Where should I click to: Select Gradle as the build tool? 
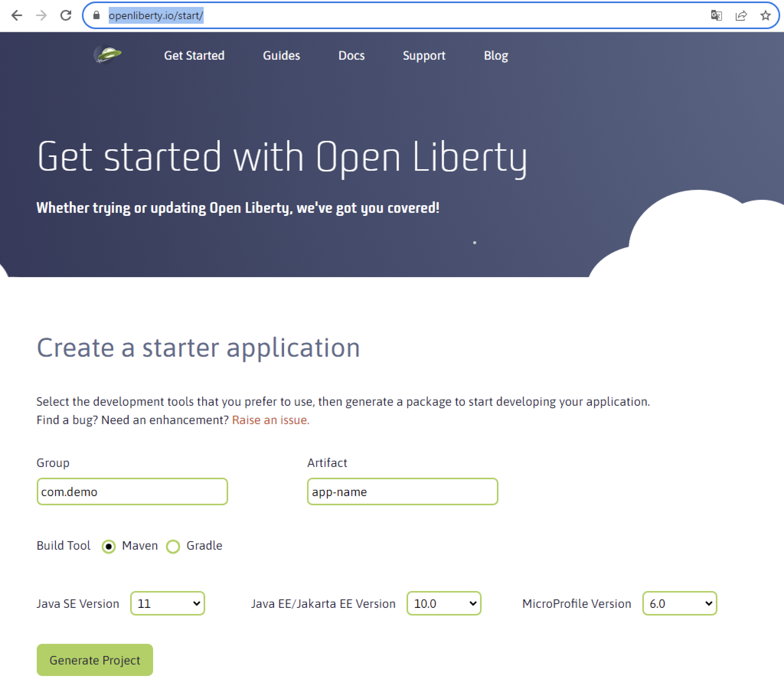[173, 546]
